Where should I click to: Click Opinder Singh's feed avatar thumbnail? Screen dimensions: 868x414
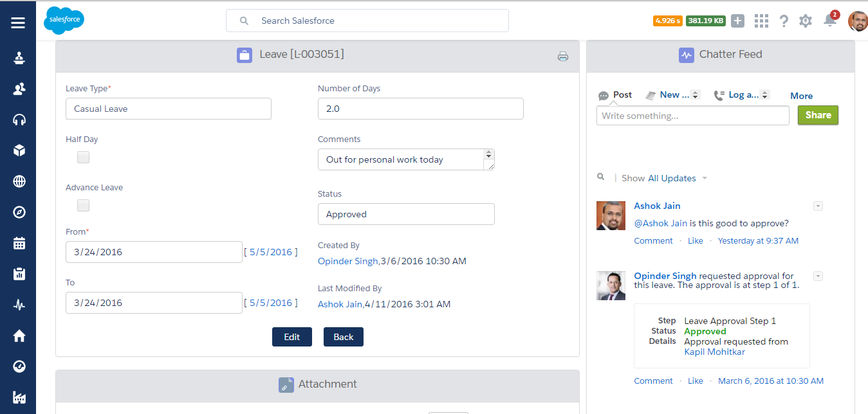coord(611,285)
